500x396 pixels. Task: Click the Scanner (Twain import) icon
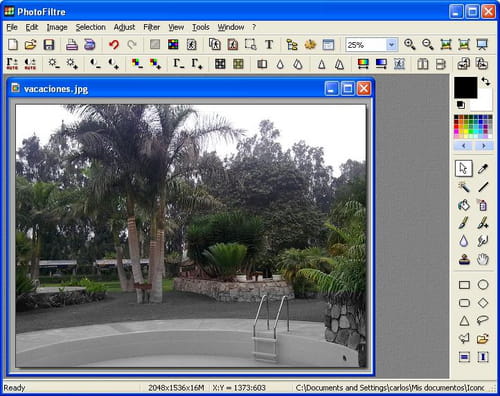tap(90, 44)
